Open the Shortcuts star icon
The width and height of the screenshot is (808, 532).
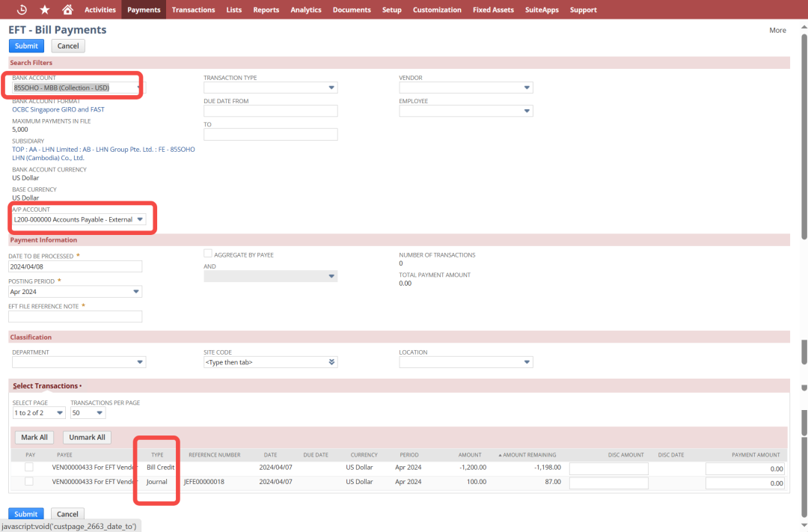point(45,9)
